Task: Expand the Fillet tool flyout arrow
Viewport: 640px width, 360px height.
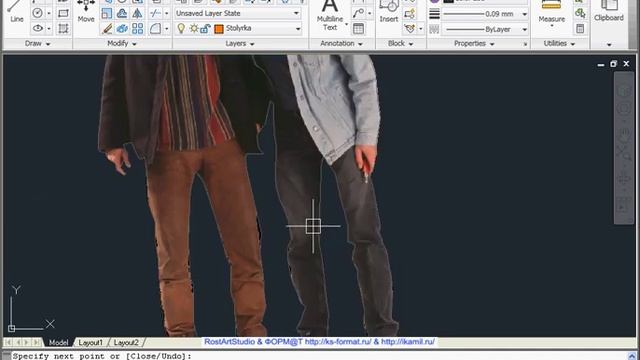Action: pos(167,29)
